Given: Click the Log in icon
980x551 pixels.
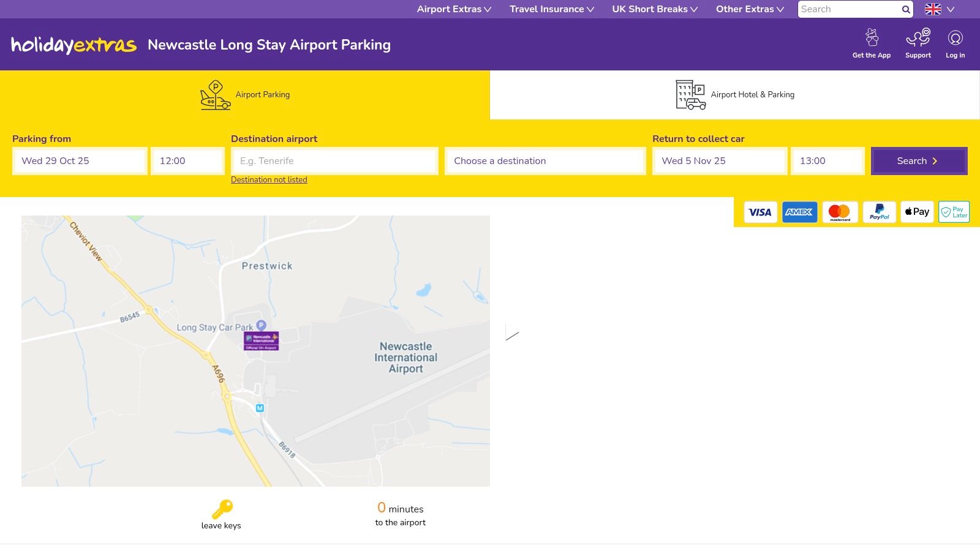Looking at the screenshot, I should pyautogui.click(x=955, y=38).
